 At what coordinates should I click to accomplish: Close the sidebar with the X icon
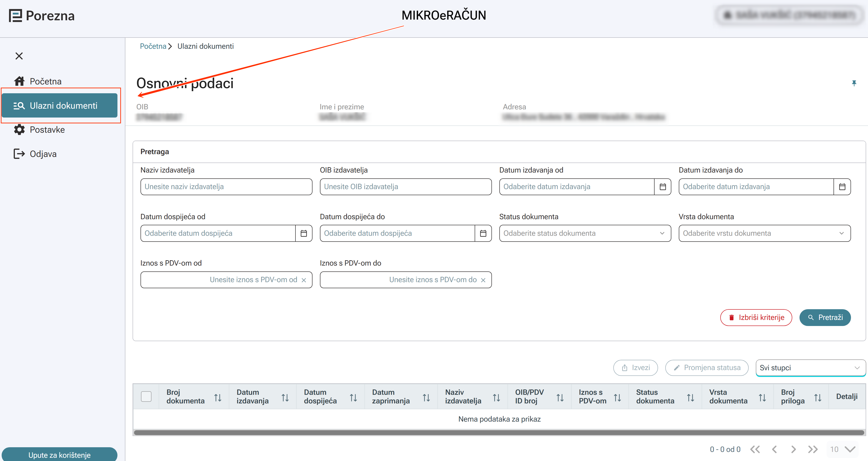pos(19,56)
